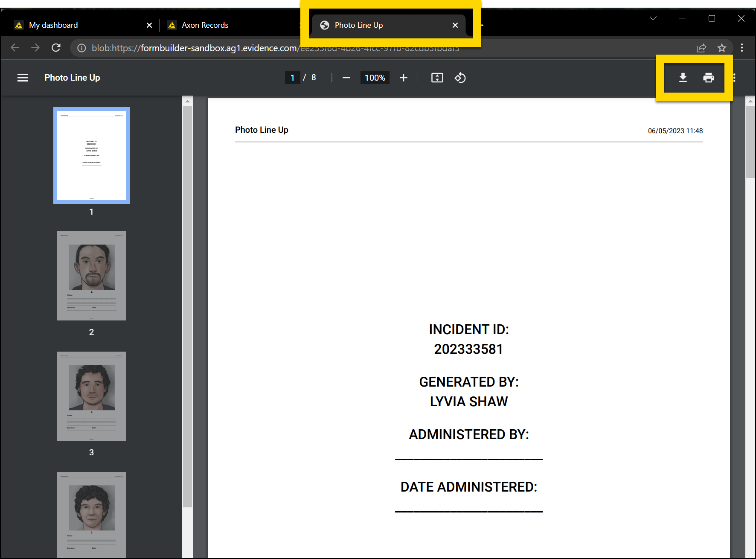
Task: Zoom in on the document
Action: point(403,78)
